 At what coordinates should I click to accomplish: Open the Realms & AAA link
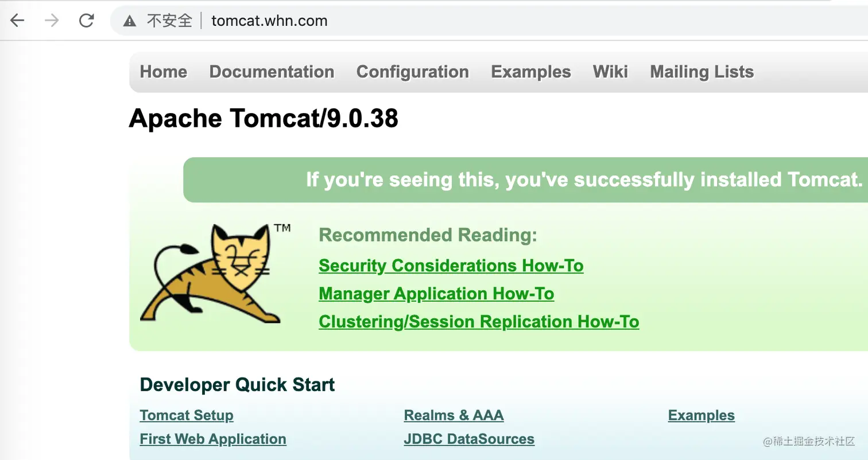tap(454, 415)
